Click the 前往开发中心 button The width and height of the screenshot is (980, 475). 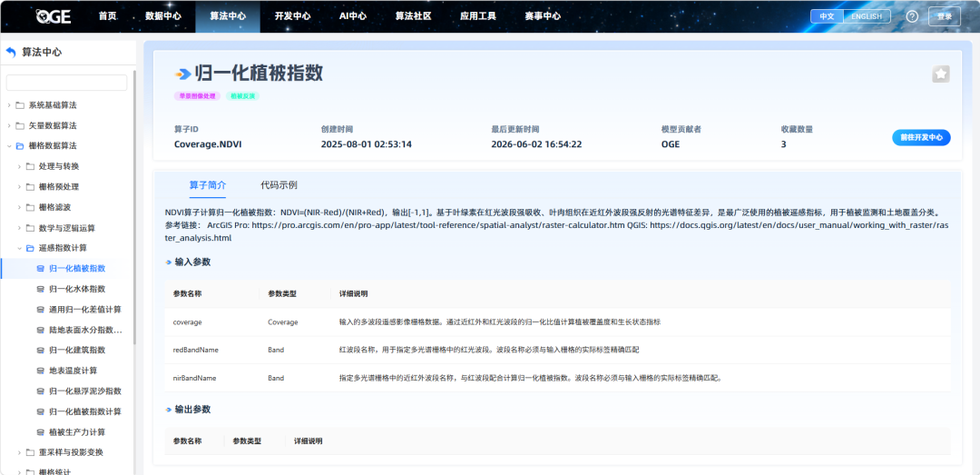click(x=921, y=138)
